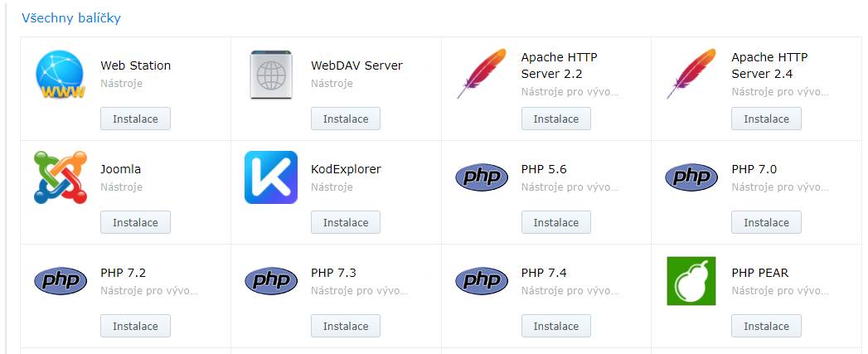868x354 pixels.
Task: Open the KodExplorer K icon
Action: [271, 177]
